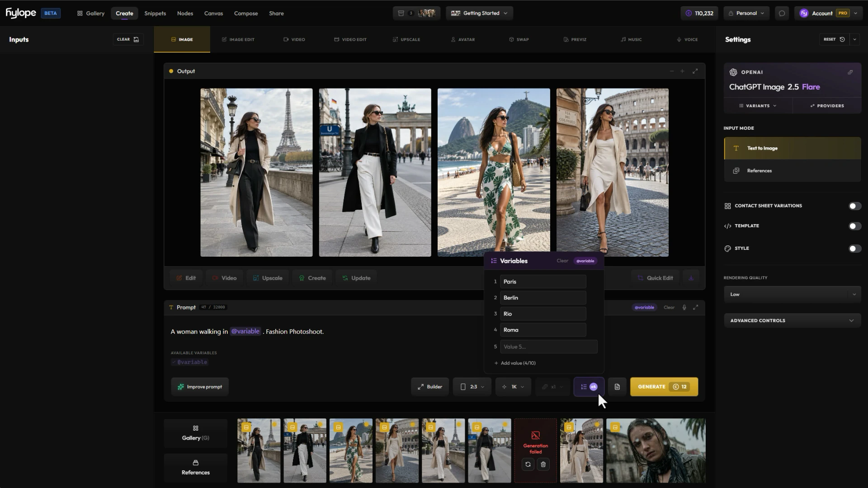Screen dimensions: 868x488
Task: Click the @variable chip in prompt text
Action: [245, 332]
